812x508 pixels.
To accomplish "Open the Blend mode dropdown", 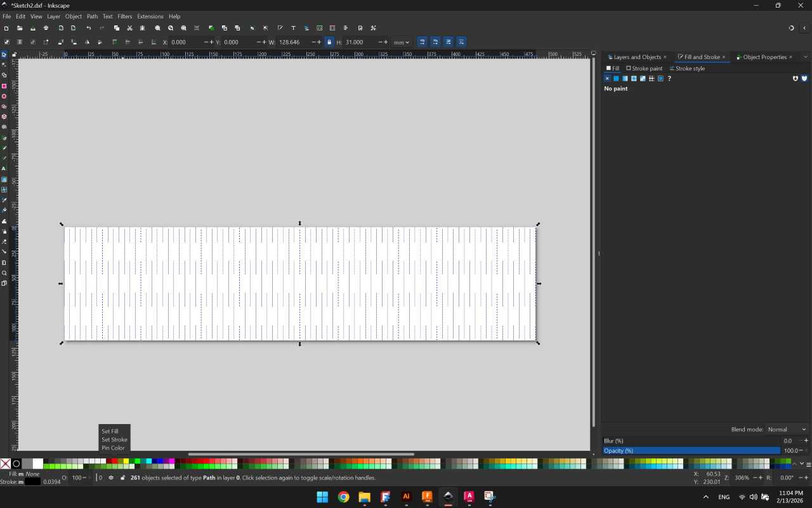I will (x=787, y=429).
